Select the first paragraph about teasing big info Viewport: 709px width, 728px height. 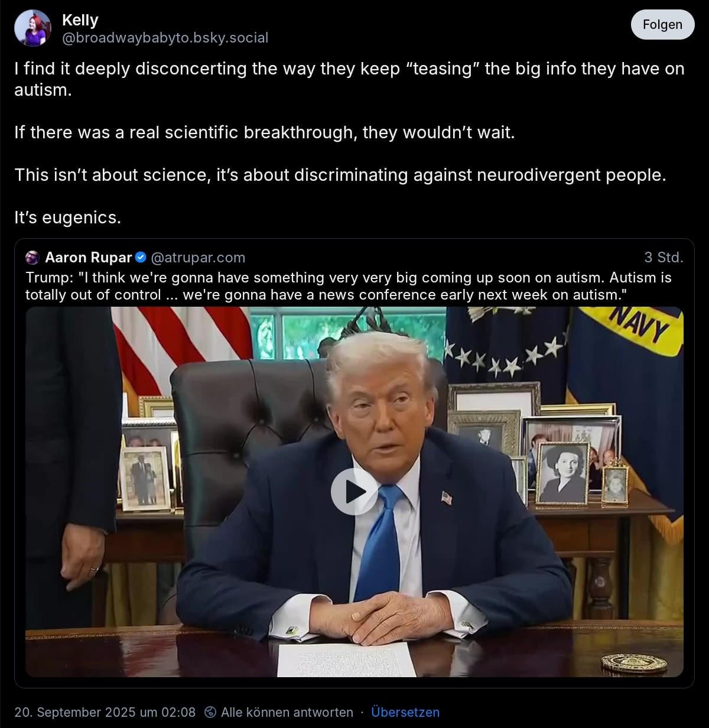pyautogui.click(x=349, y=79)
